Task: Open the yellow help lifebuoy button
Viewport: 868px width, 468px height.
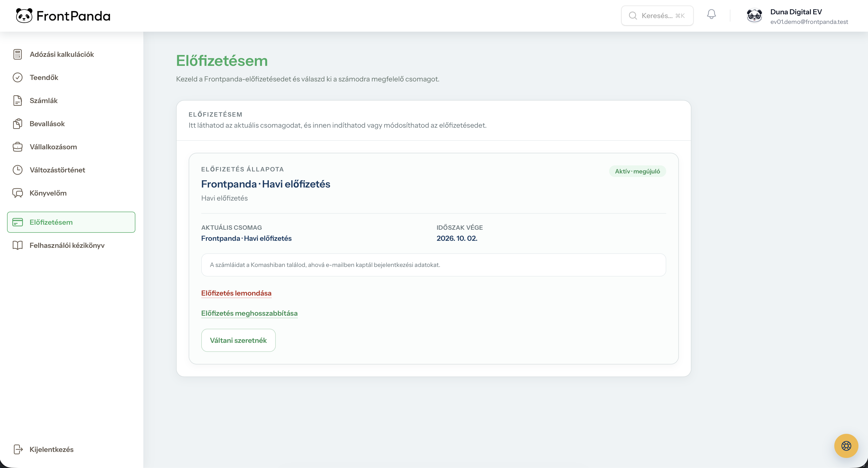Action: coord(846,446)
